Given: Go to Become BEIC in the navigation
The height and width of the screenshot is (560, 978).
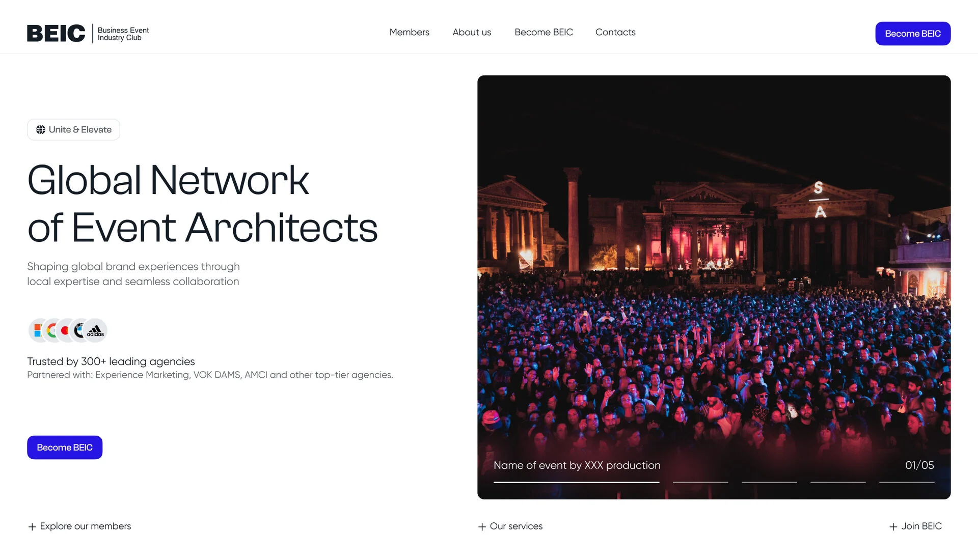Looking at the screenshot, I should (x=544, y=32).
